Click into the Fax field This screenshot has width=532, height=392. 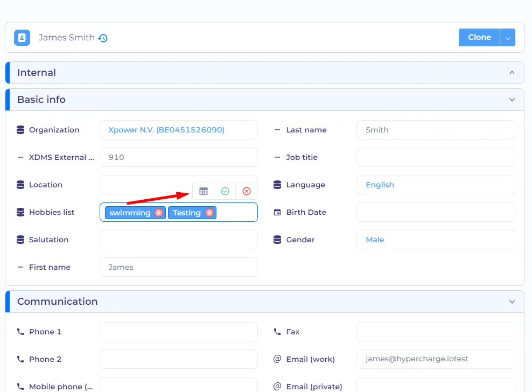tap(436, 332)
